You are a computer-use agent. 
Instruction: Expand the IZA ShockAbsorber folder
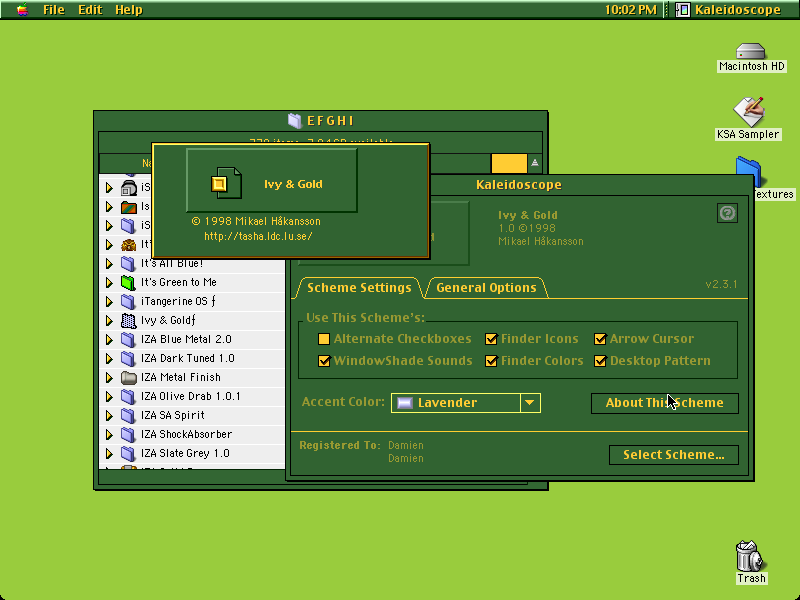coord(109,434)
